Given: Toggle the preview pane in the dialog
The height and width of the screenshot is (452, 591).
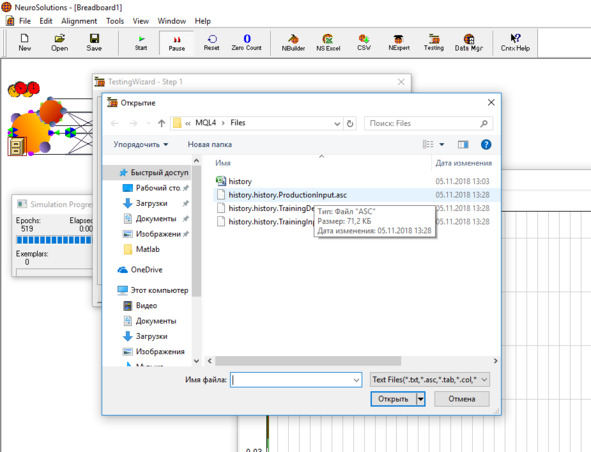Looking at the screenshot, I should pos(463,144).
